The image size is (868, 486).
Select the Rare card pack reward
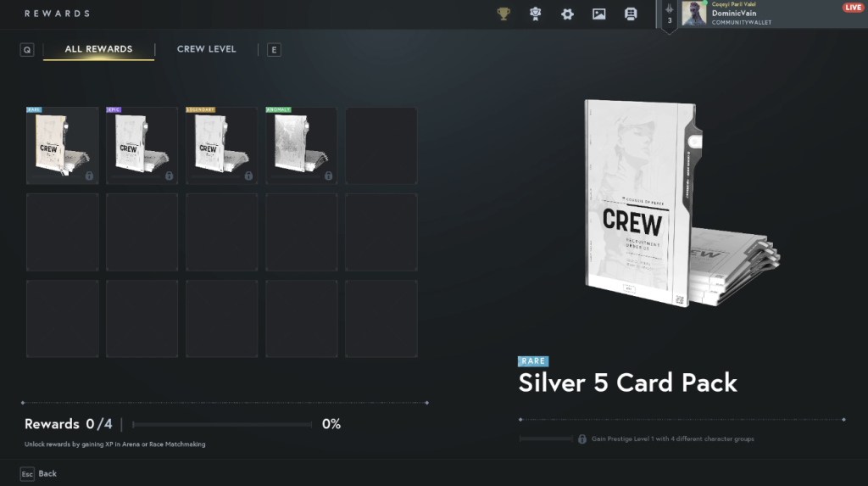click(63, 146)
